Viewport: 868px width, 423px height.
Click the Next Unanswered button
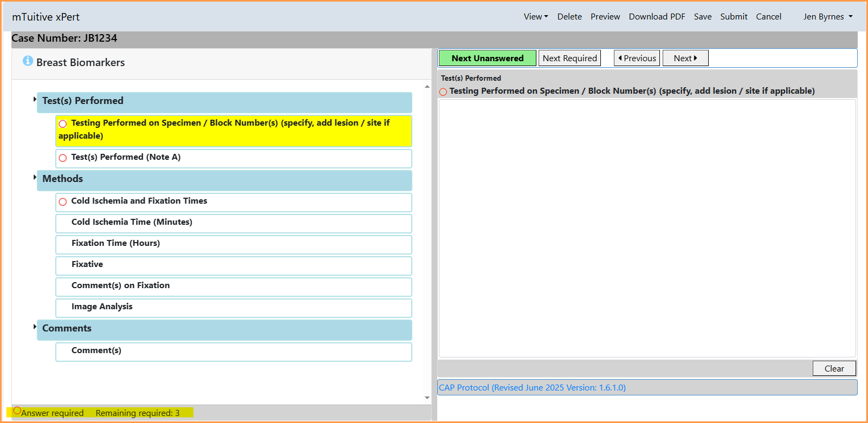click(488, 58)
